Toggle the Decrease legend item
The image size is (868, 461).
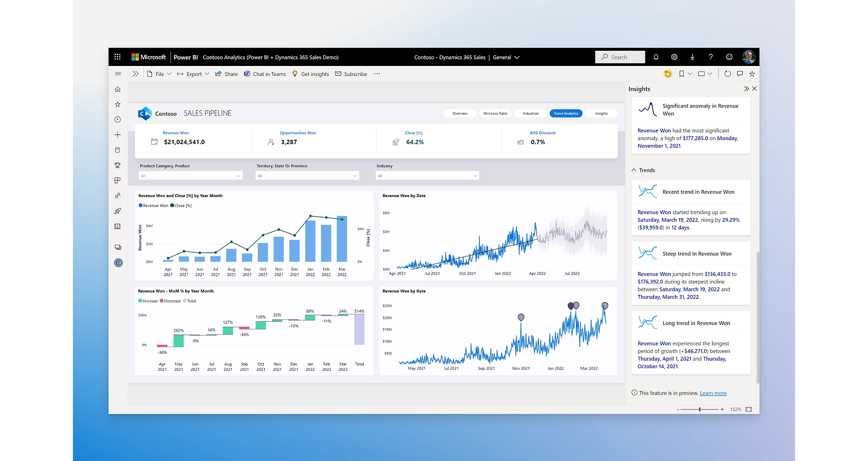[x=170, y=301]
